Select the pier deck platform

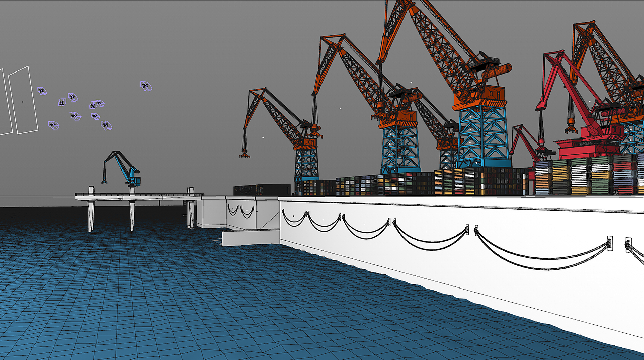click(138, 197)
